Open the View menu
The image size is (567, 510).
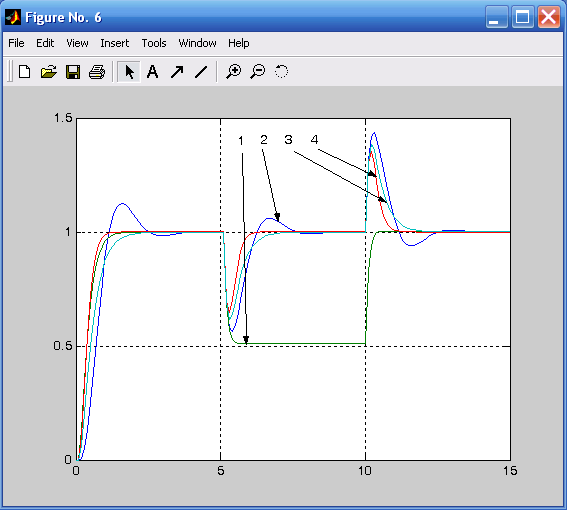pos(77,43)
